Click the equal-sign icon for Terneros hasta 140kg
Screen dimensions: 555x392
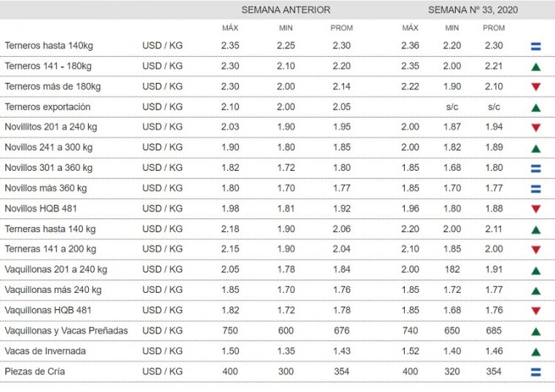click(x=534, y=47)
